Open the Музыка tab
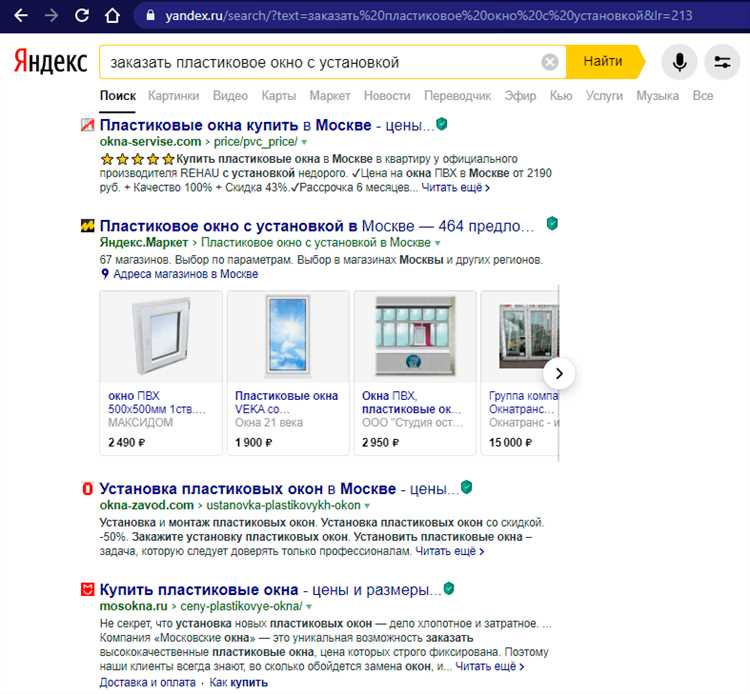 tap(657, 96)
